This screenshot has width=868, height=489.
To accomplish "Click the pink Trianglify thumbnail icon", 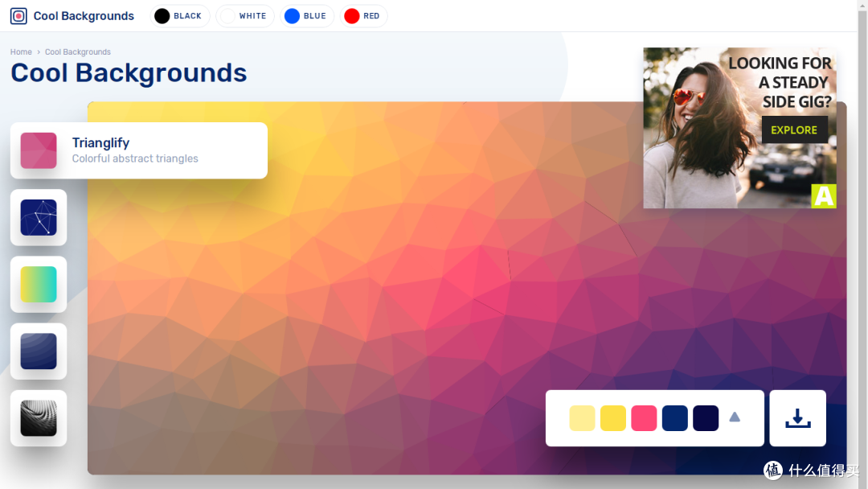I will tap(39, 150).
